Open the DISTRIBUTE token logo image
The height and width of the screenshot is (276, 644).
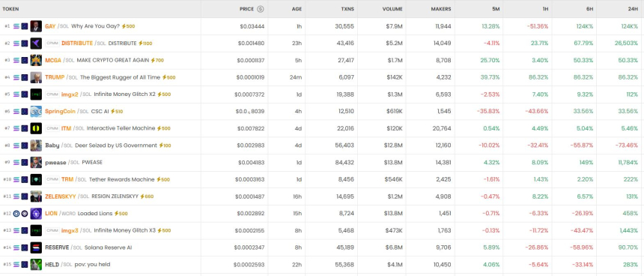[36, 43]
